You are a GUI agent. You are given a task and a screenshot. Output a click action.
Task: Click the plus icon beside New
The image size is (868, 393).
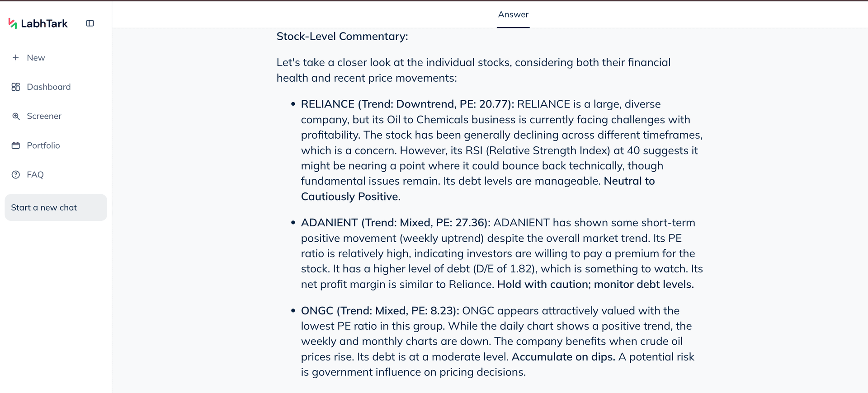[x=16, y=57]
